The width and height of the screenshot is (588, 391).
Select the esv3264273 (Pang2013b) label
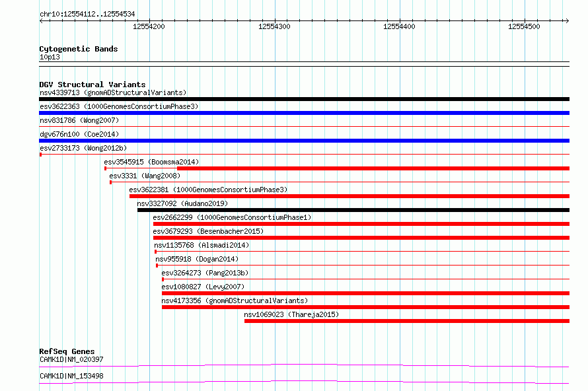pyautogui.click(x=205, y=273)
